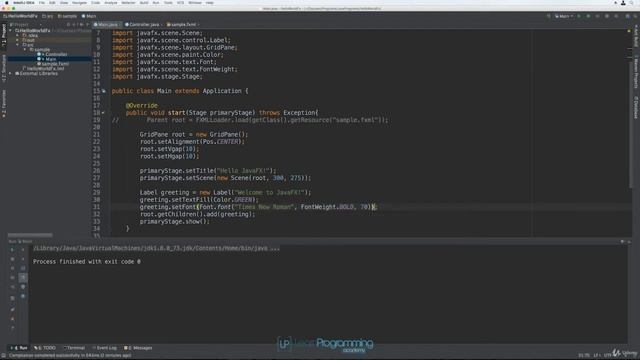Toggle the 1: Project tool window button
Screen dimensions: 640x360
[x=4, y=36]
